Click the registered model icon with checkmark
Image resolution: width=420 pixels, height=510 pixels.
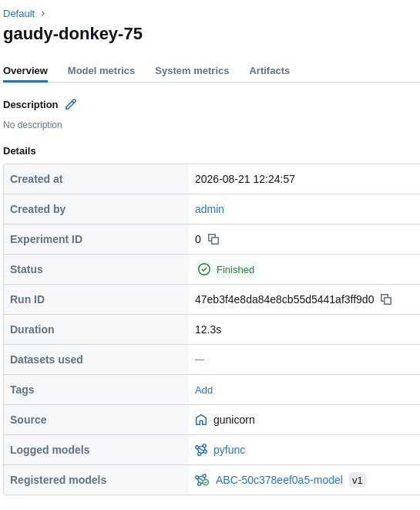pos(202,481)
